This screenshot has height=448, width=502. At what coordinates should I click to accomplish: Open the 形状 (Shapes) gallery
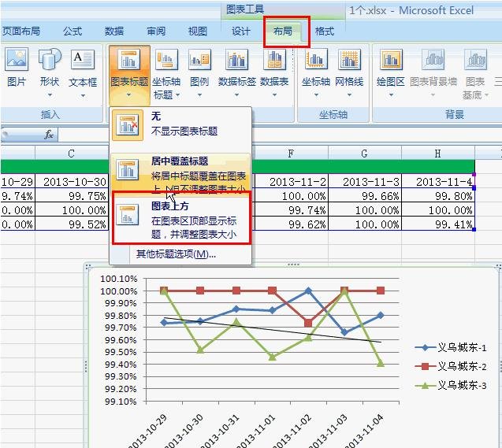49,67
